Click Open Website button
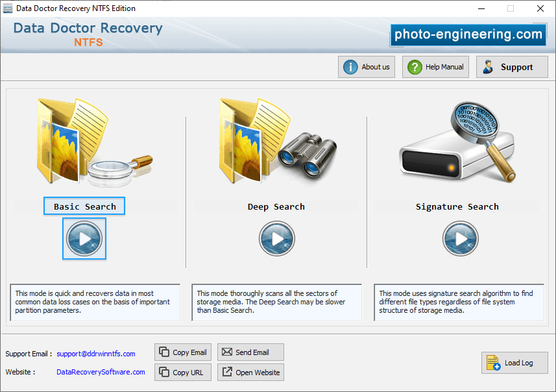Viewport: 556px width, 392px height. click(x=250, y=372)
